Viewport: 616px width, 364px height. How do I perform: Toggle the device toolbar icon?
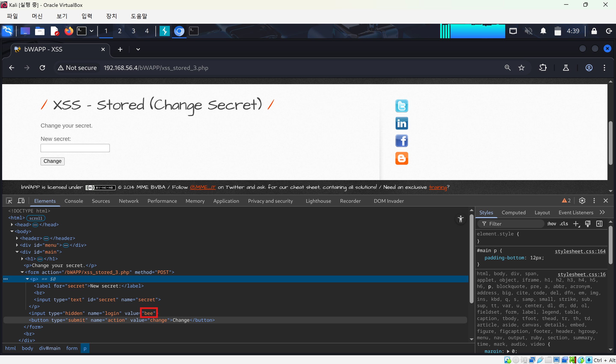coord(21,201)
